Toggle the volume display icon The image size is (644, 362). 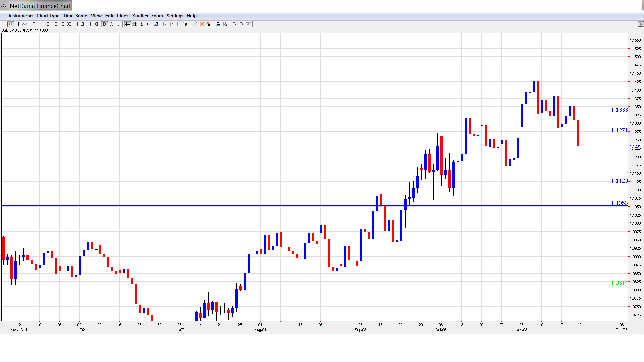156,24
